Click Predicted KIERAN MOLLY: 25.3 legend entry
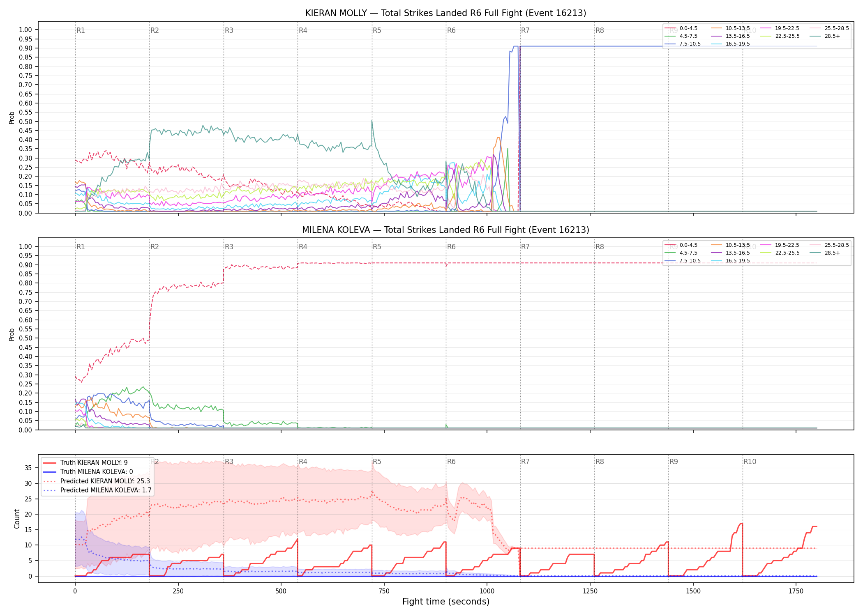 point(97,481)
